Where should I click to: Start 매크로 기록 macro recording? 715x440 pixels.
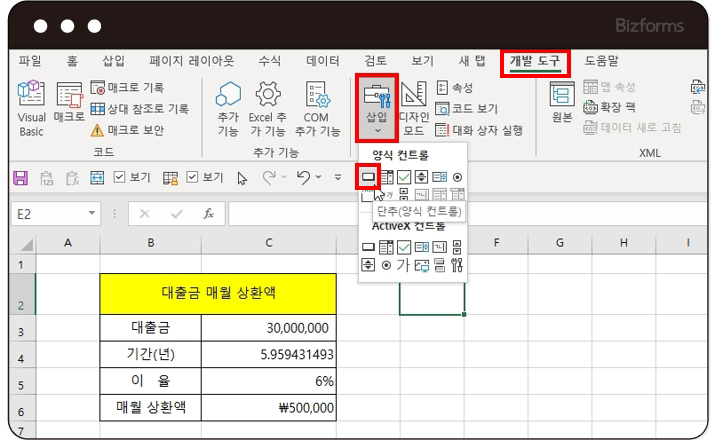click(x=127, y=88)
